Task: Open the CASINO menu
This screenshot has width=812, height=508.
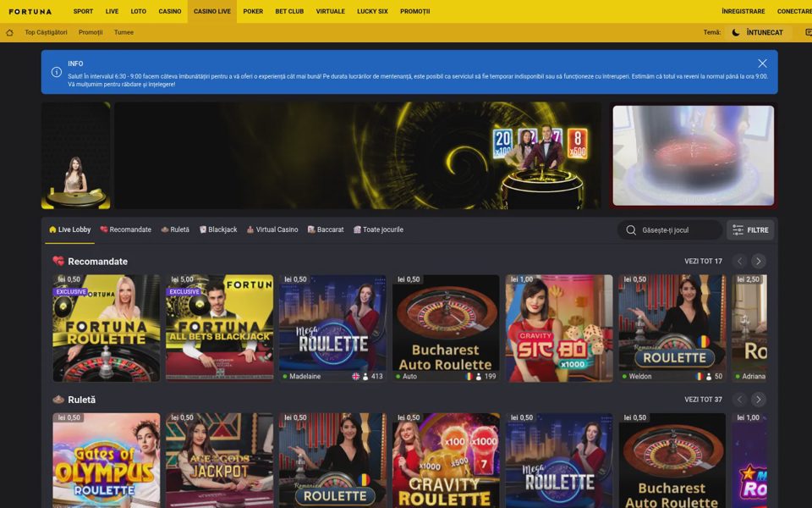Action: pyautogui.click(x=170, y=11)
